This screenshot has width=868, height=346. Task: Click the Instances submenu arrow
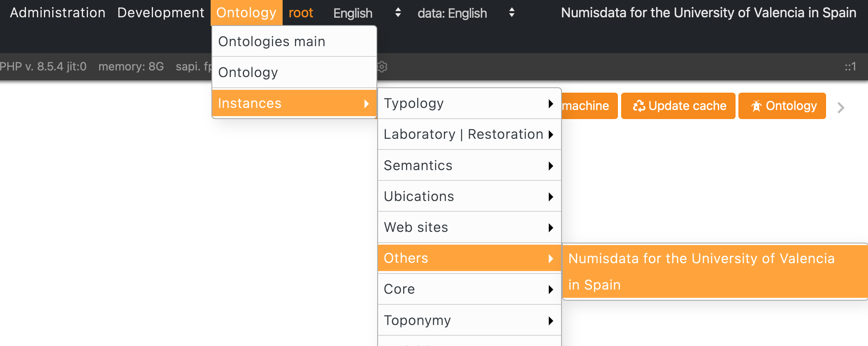click(x=366, y=104)
